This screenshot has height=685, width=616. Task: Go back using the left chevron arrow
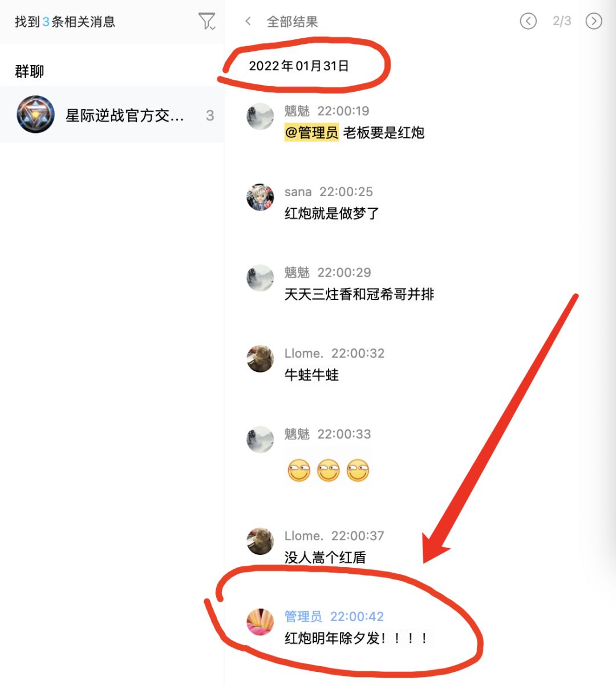tap(248, 22)
